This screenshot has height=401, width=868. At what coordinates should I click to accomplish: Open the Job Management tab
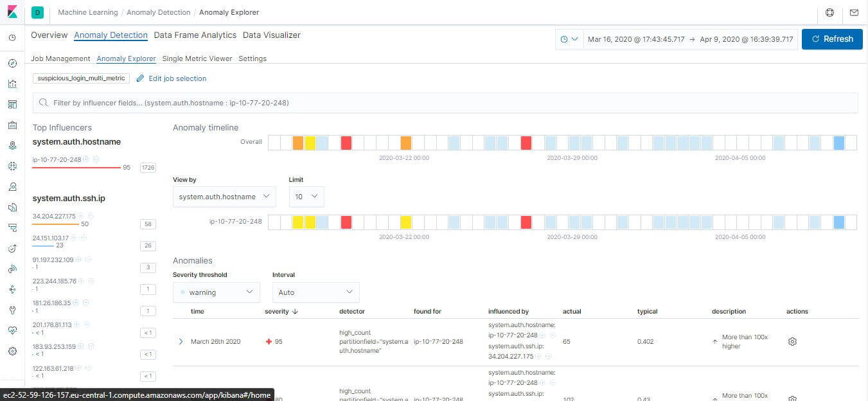coord(60,58)
